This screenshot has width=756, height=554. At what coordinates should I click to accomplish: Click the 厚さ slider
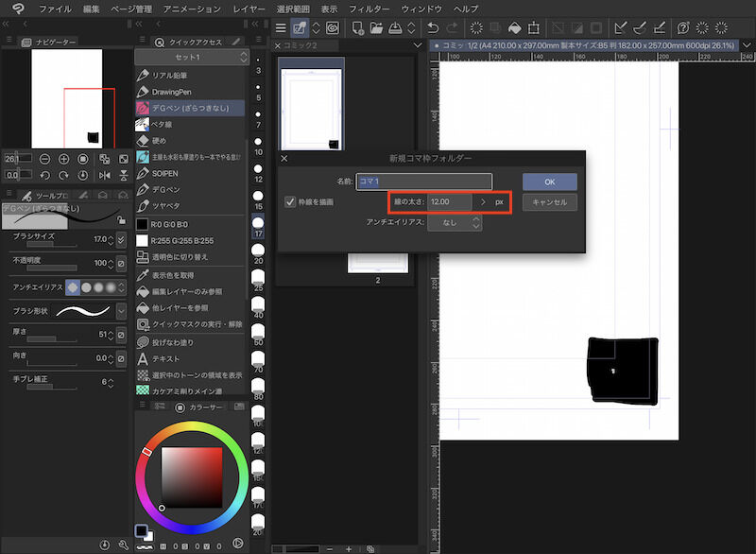(52, 339)
